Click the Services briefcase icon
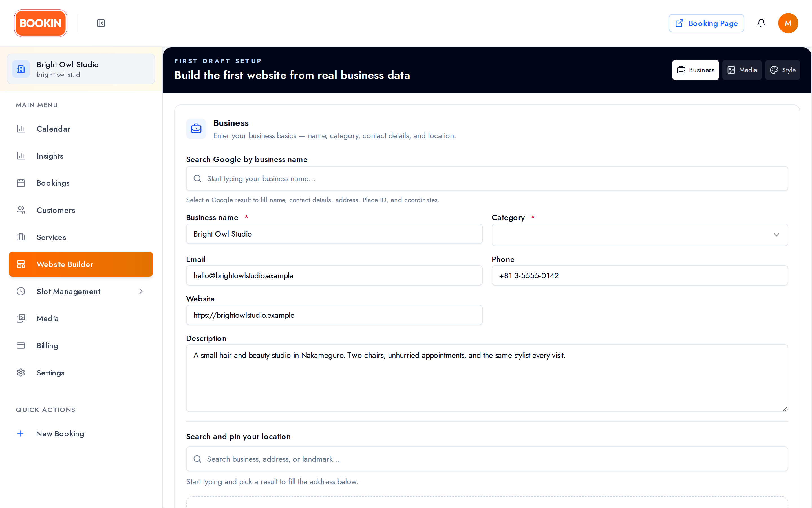 pyautogui.click(x=21, y=237)
